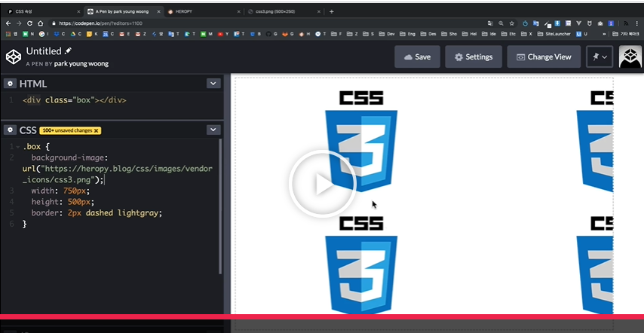
Task: Dismiss the unsaved changes badge
Action: click(96, 130)
